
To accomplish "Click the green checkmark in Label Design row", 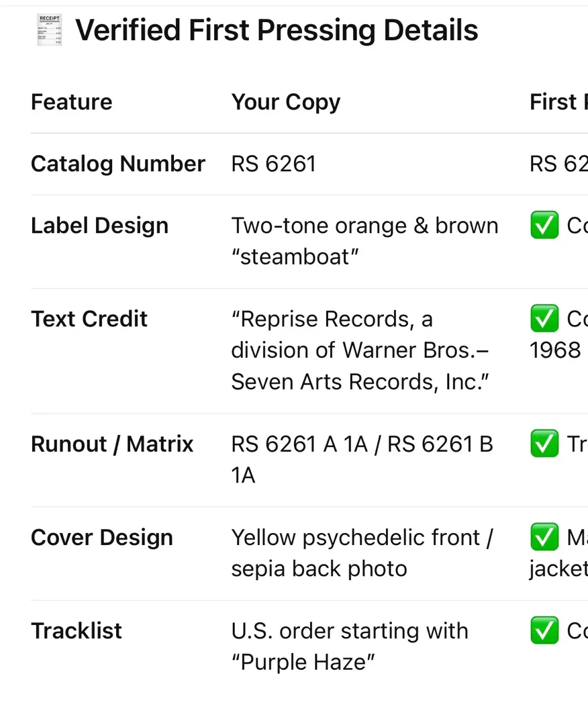I will click(544, 226).
